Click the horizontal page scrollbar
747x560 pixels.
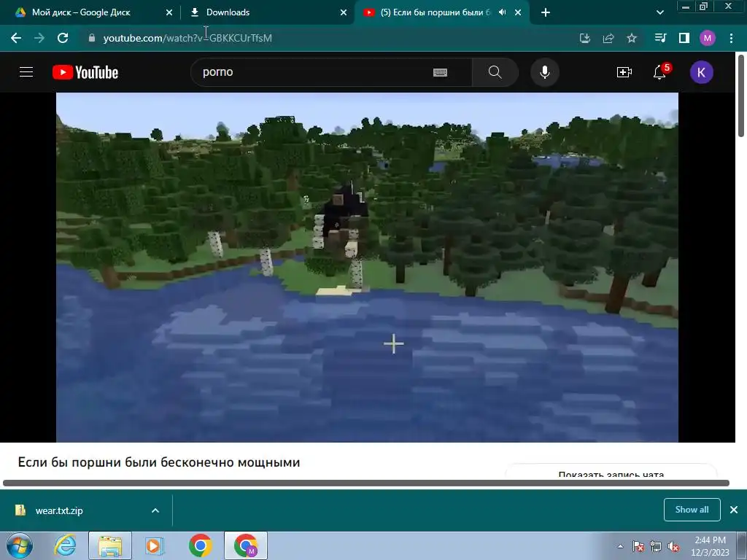[366, 483]
